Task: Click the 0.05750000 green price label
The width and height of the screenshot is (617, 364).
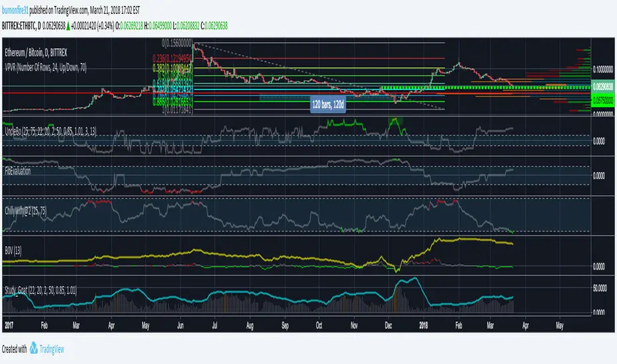Action: point(602,101)
